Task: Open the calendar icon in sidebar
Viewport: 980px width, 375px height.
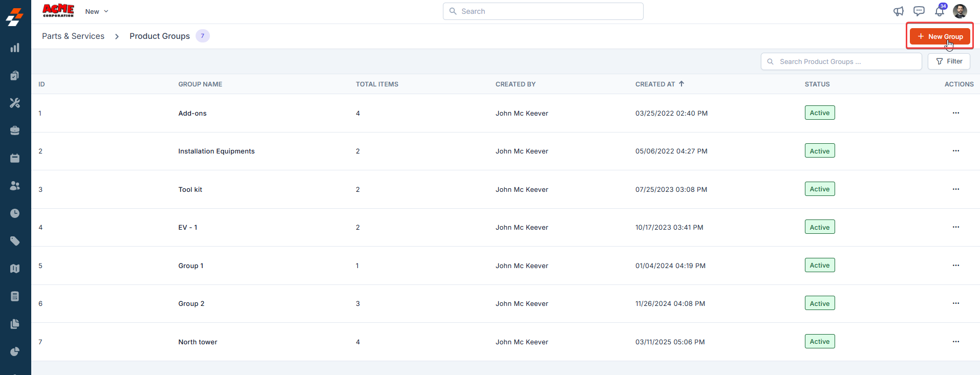Action: pyautogui.click(x=15, y=158)
